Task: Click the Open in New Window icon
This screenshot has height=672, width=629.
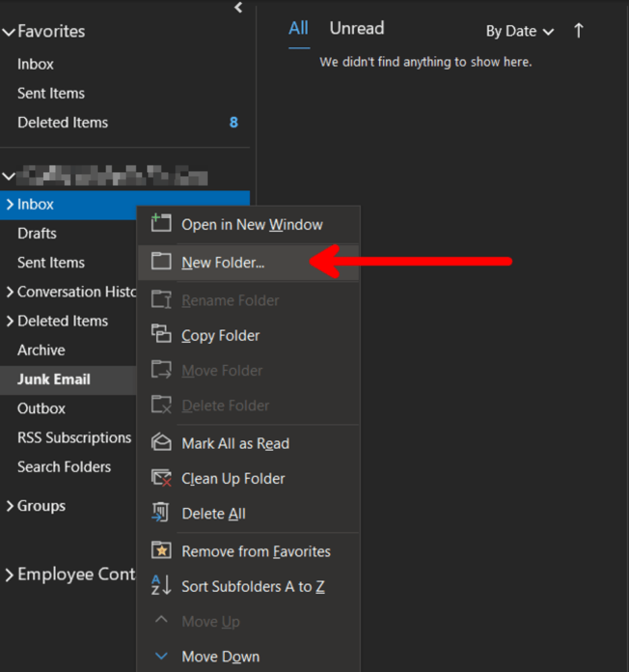Action: [x=161, y=224]
